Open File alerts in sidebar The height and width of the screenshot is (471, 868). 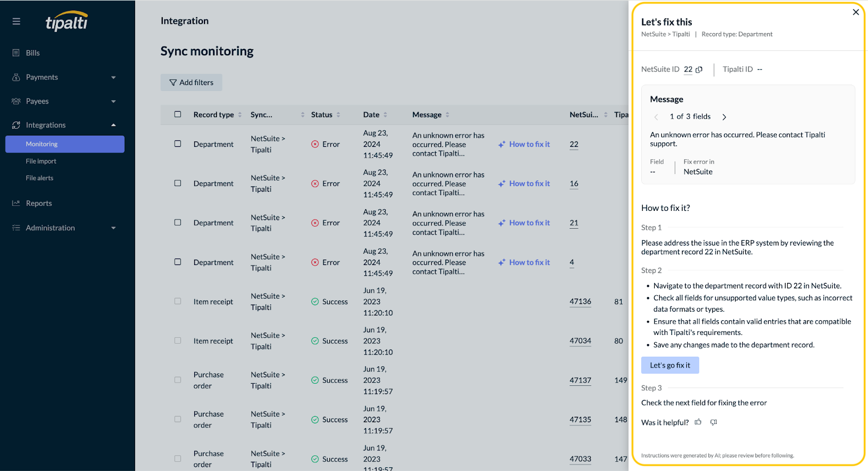coord(40,178)
